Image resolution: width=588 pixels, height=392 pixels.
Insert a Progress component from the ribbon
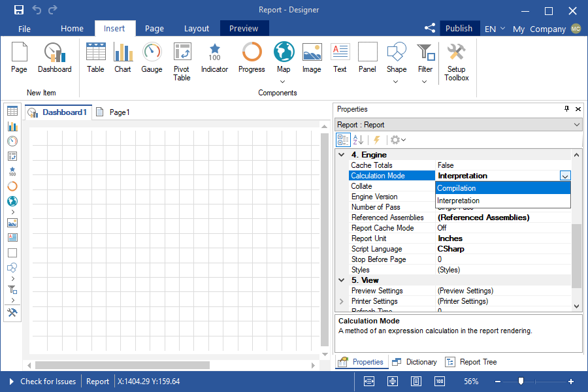pyautogui.click(x=252, y=58)
